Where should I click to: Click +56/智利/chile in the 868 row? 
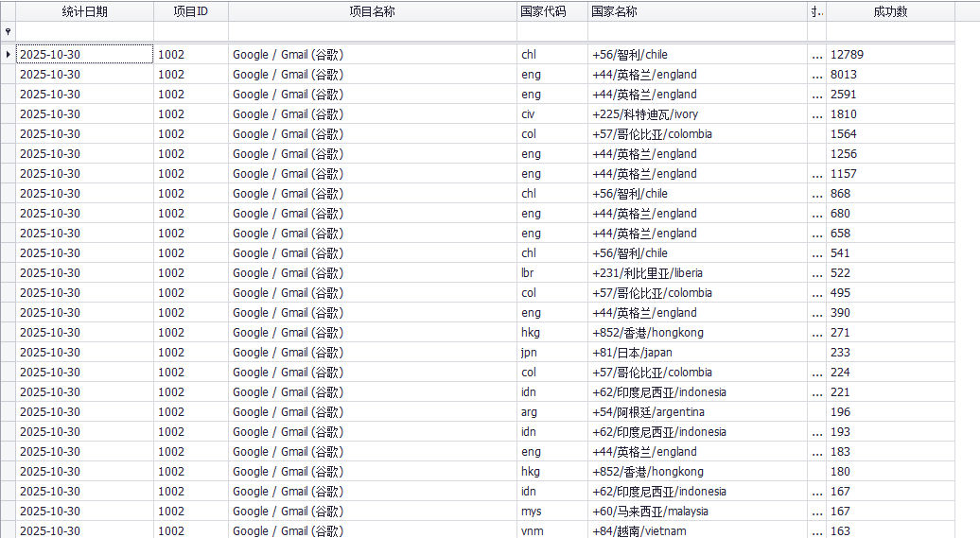pos(697,194)
